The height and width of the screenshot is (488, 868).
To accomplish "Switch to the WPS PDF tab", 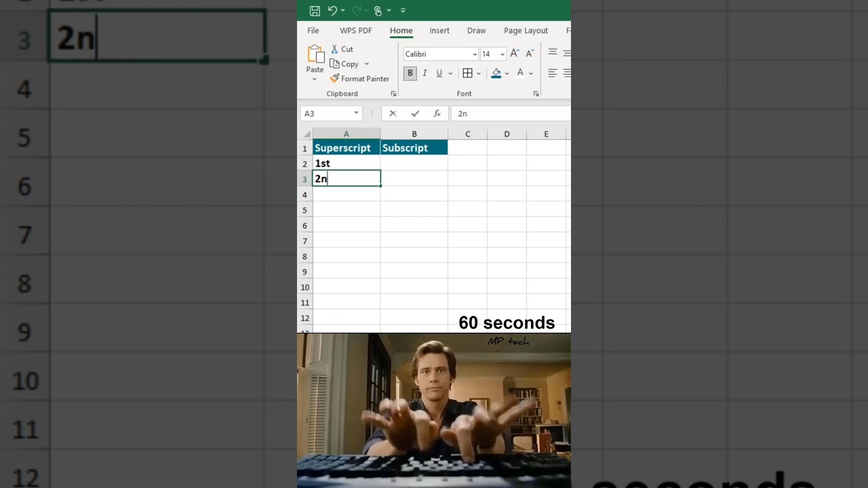I will [356, 30].
